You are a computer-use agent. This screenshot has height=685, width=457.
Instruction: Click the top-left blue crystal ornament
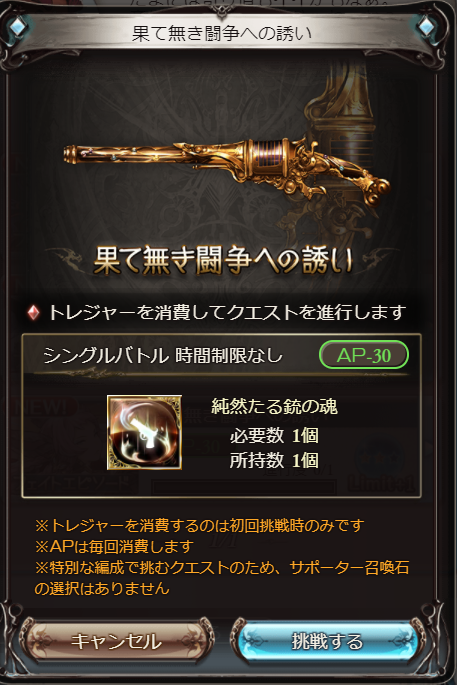[x=18, y=27]
